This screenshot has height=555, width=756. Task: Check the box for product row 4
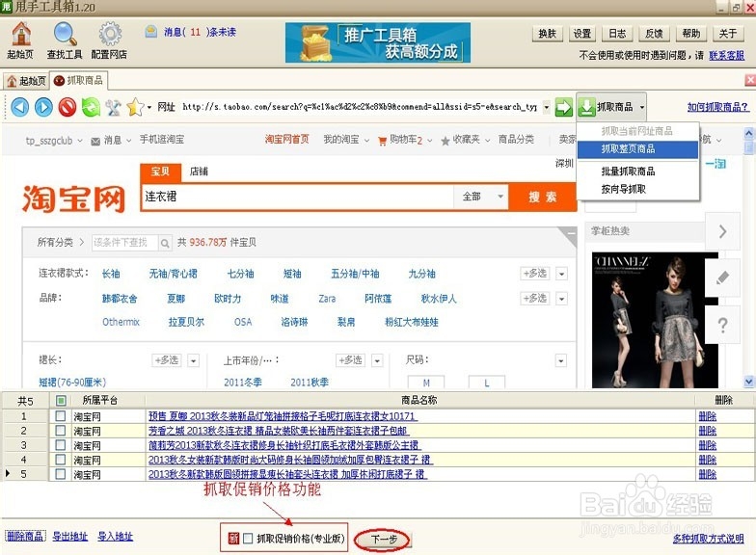click(x=60, y=460)
